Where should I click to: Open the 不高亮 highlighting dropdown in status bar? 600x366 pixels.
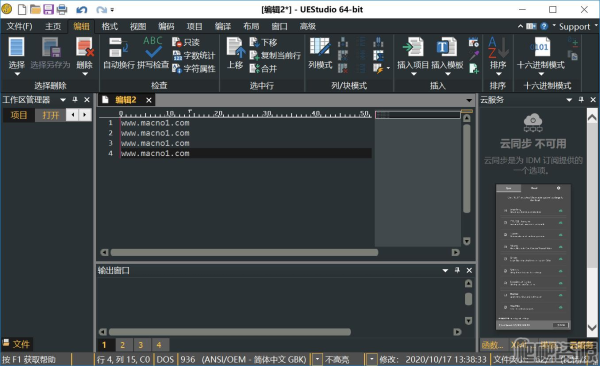click(x=371, y=359)
